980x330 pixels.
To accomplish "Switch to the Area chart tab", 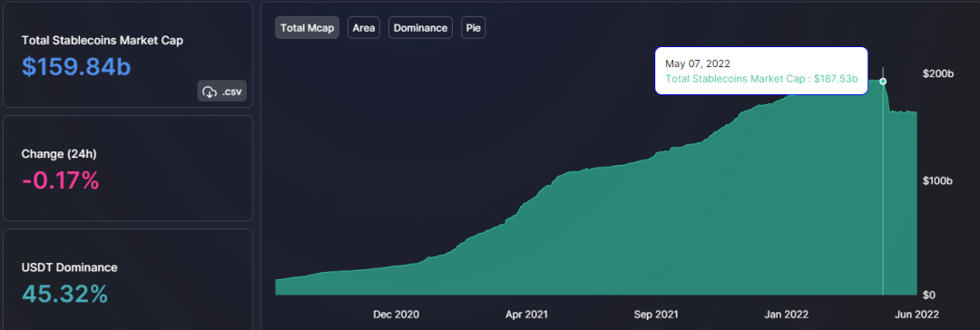I will click(x=364, y=28).
